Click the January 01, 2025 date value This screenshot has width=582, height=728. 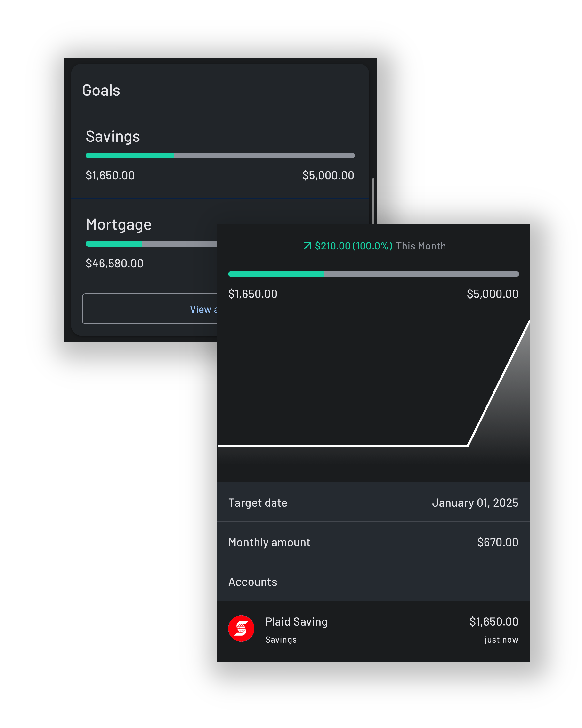click(475, 503)
